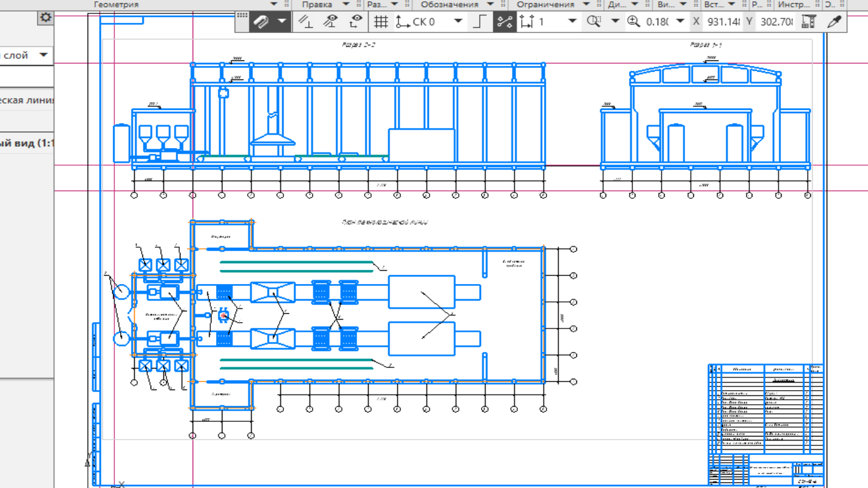Viewport: 868px width, 488px height.
Task: Click the coordinate-system-with-eye visibility icon
Action: (356, 22)
